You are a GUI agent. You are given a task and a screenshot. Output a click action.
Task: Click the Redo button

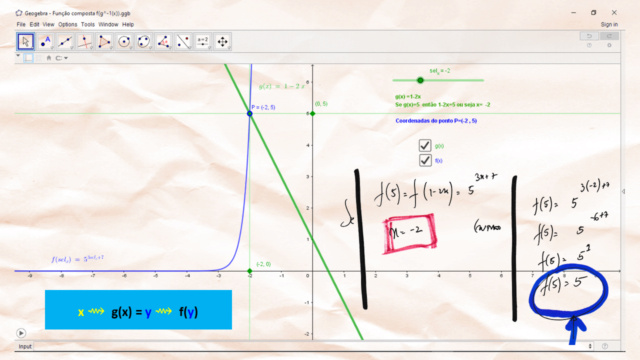609,36
